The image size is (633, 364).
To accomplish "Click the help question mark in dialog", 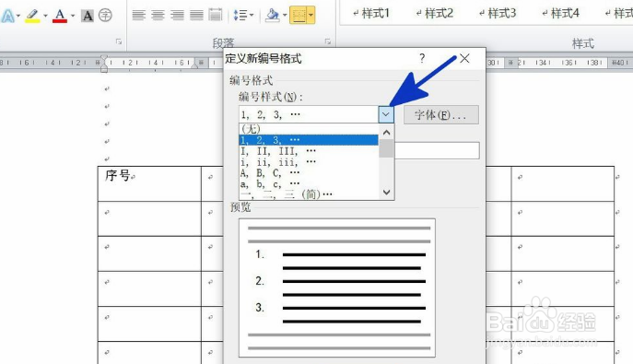I will [422, 58].
